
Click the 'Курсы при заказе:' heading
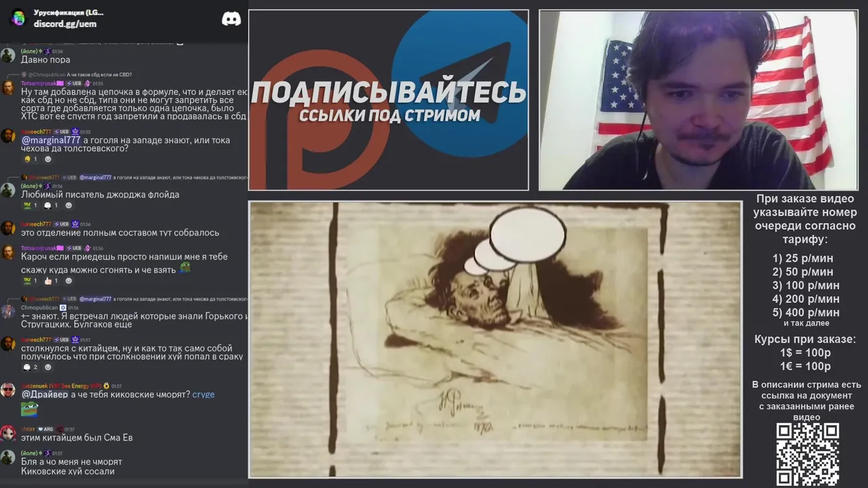(x=806, y=340)
